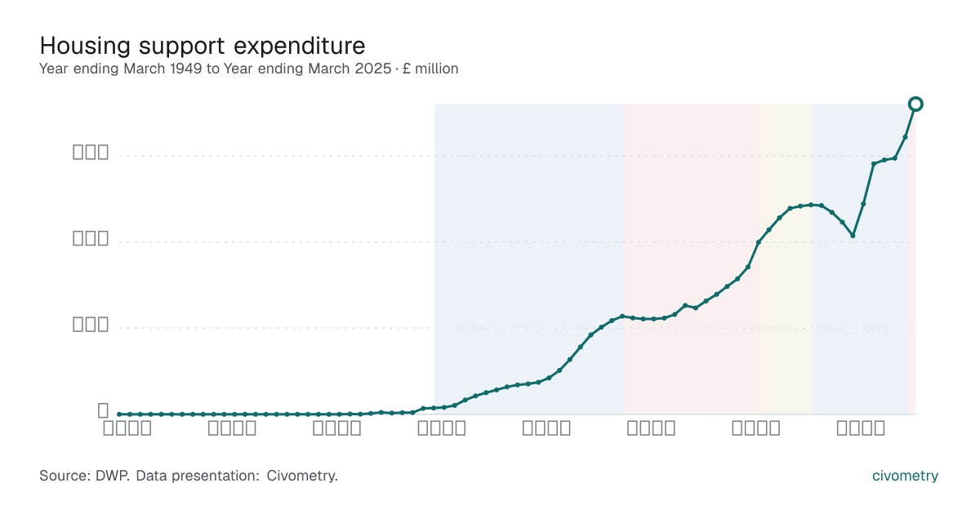Screen dimensions: 980x514
Task: Select the blue band after the yellow band
Action: 860,259
